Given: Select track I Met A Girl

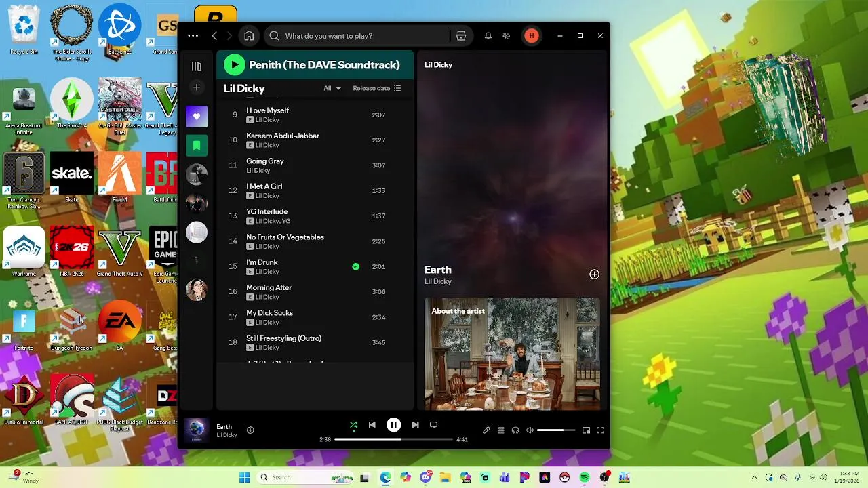Looking at the screenshot, I should (x=315, y=190).
